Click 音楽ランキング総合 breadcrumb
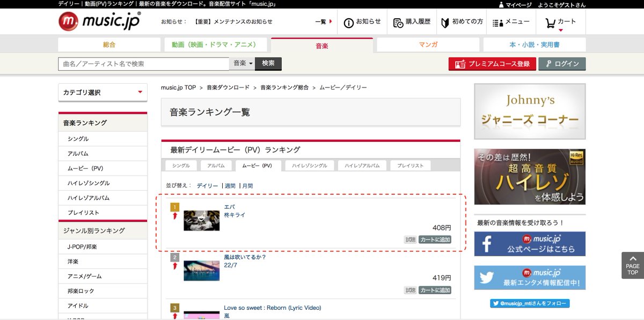Screen dimensions: 644x320 [284, 87]
